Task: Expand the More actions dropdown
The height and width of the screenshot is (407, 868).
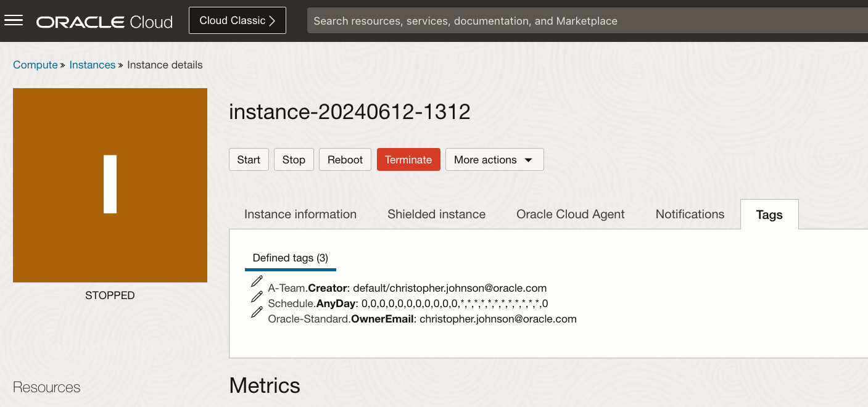Action: (494, 159)
